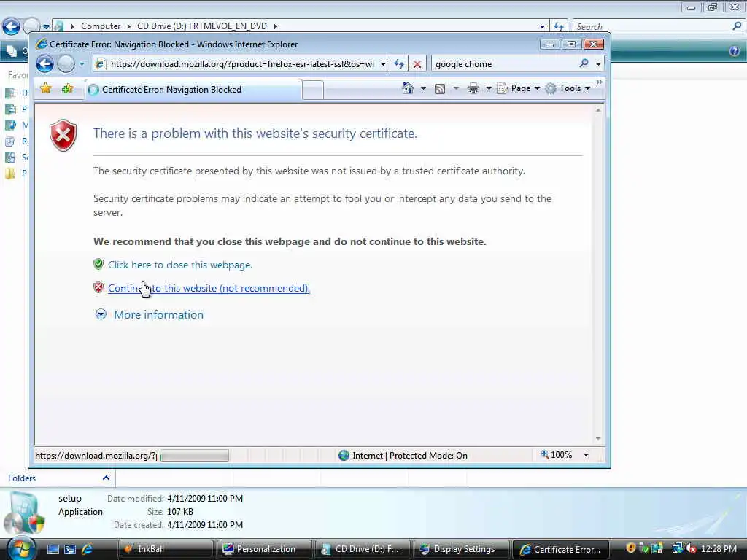Click the Print icon in command bar
Viewport: 747px width, 560px height.
click(473, 88)
